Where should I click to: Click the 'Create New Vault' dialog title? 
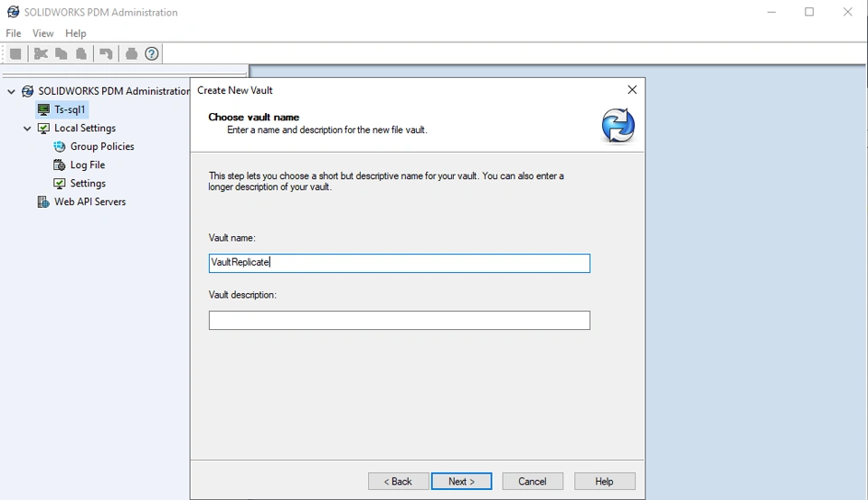235,90
